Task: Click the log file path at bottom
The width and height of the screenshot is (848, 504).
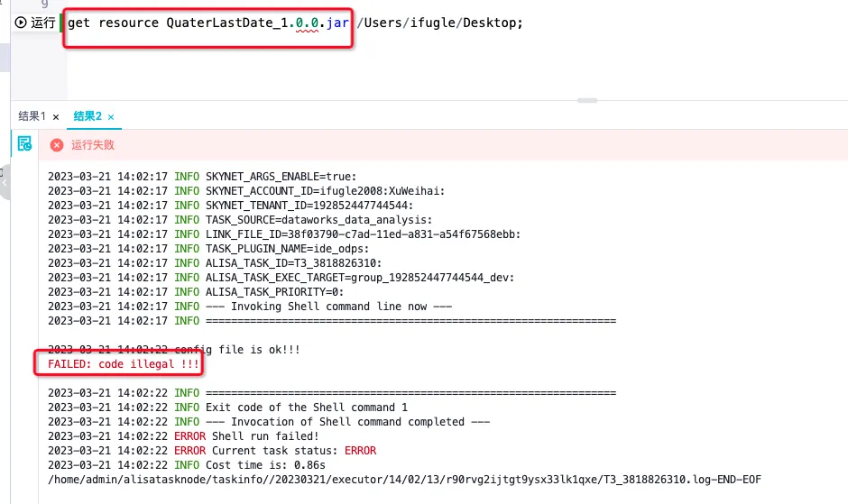Action: (404, 479)
